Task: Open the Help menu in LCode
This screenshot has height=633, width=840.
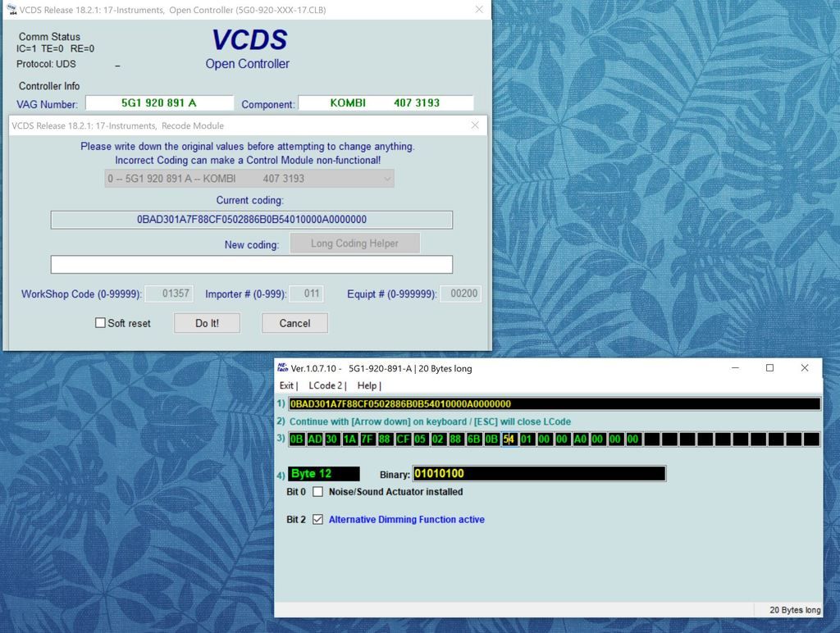Action: click(x=368, y=385)
